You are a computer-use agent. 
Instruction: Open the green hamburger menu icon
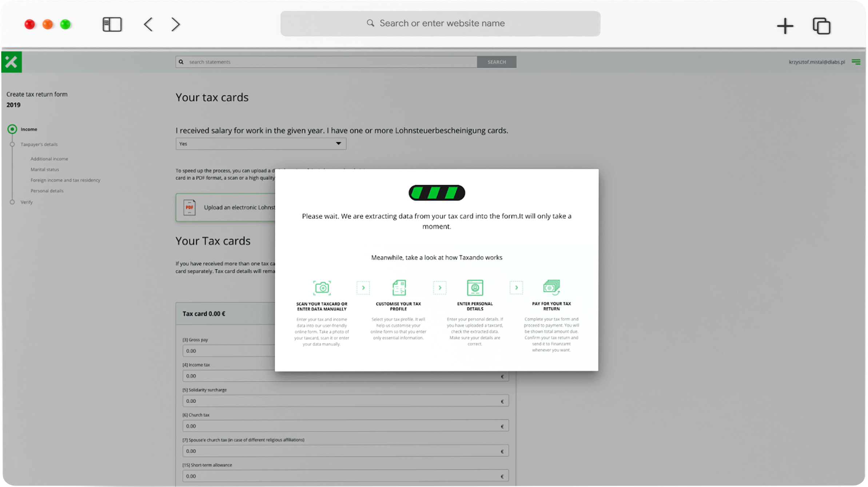856,62
